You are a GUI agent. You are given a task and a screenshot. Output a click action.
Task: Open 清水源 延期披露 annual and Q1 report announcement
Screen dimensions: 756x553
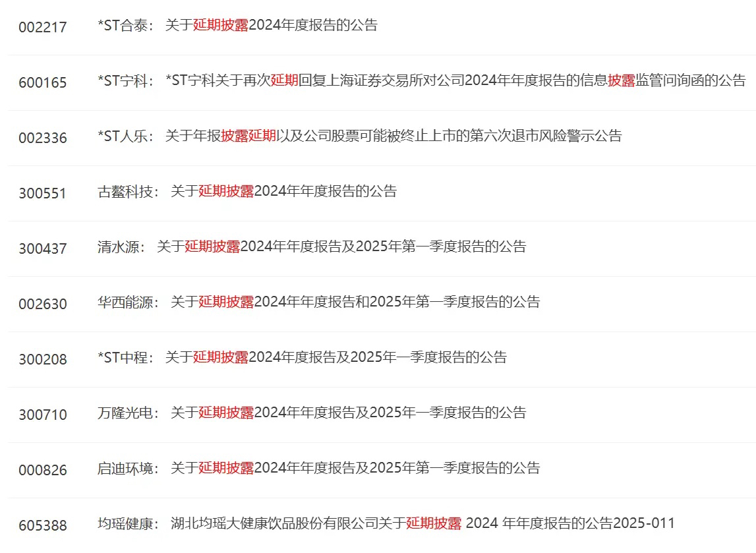point(341,247)
